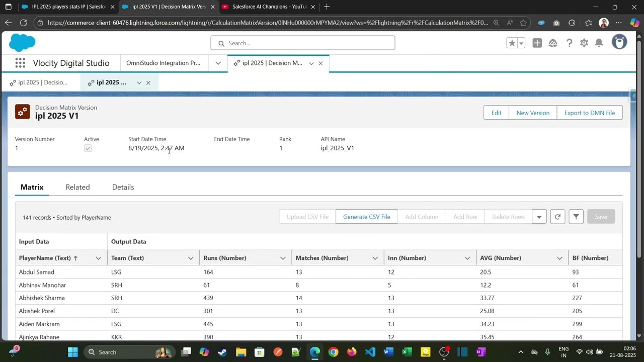Toggle the Active checkbox
This screenshot has height=362, width=644.
click(x=88, y=148)
